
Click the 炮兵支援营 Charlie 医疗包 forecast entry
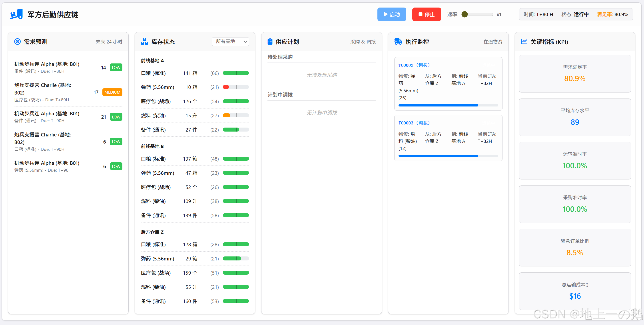[x=68, y=92]
